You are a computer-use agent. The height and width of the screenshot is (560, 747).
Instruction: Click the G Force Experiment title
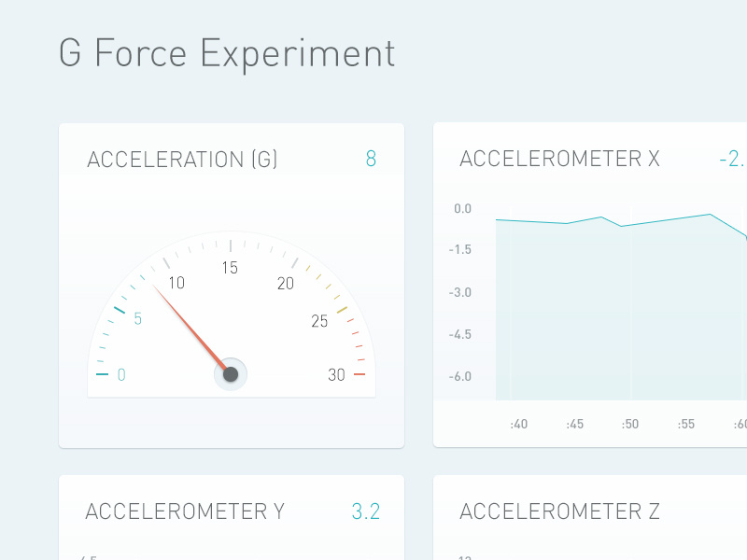(227, 54)
